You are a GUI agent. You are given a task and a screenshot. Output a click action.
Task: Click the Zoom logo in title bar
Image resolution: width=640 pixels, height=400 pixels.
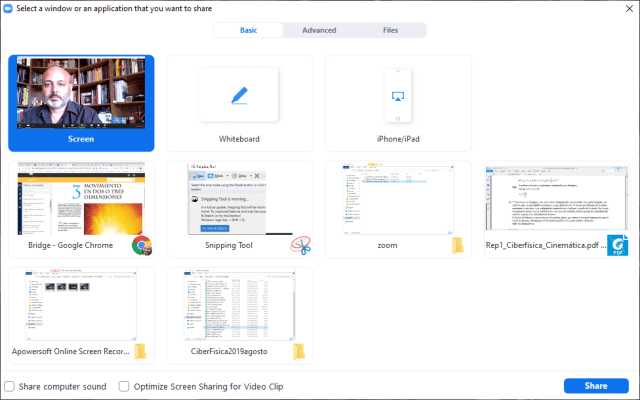click(x=8, y=8)
